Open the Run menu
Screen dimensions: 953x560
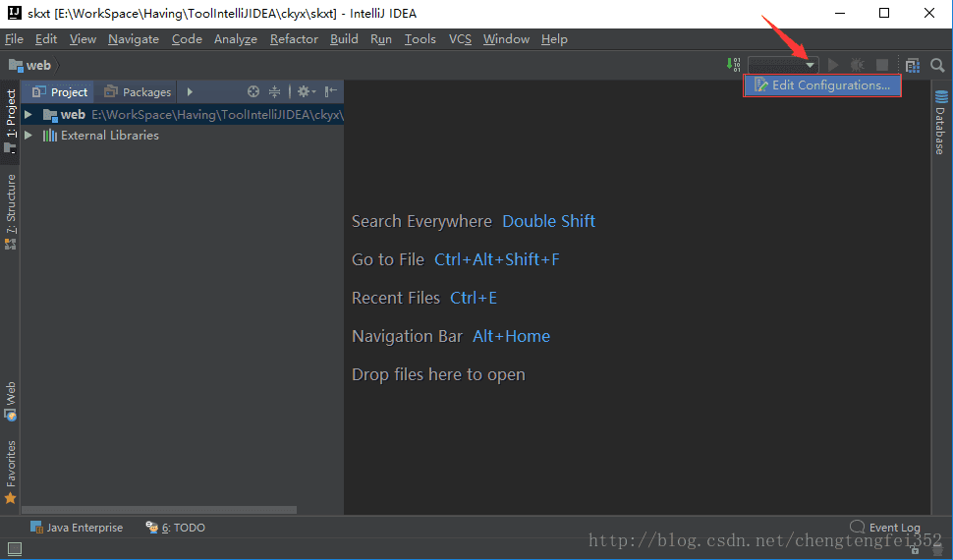click(x=381, y=39)
